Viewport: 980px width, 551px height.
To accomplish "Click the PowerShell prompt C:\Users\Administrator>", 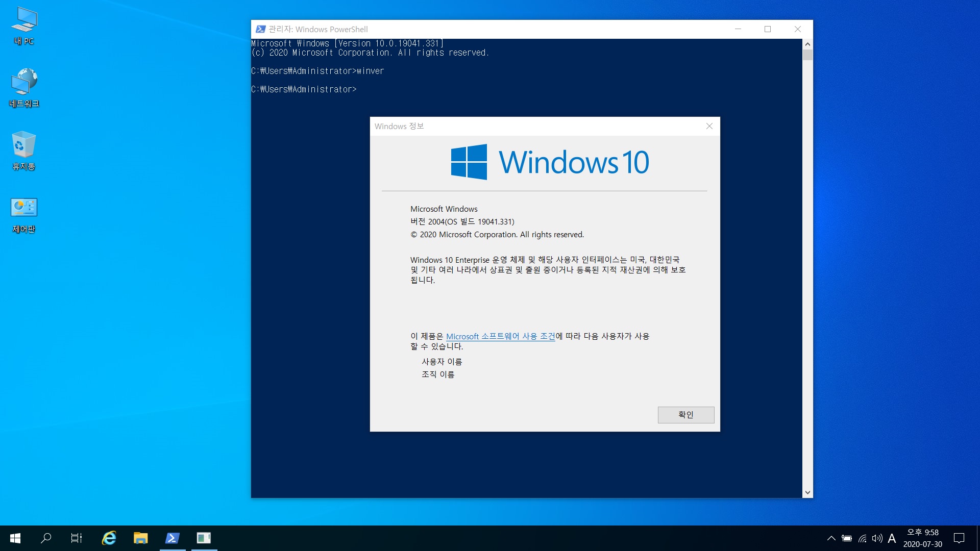I will point(304,89).
